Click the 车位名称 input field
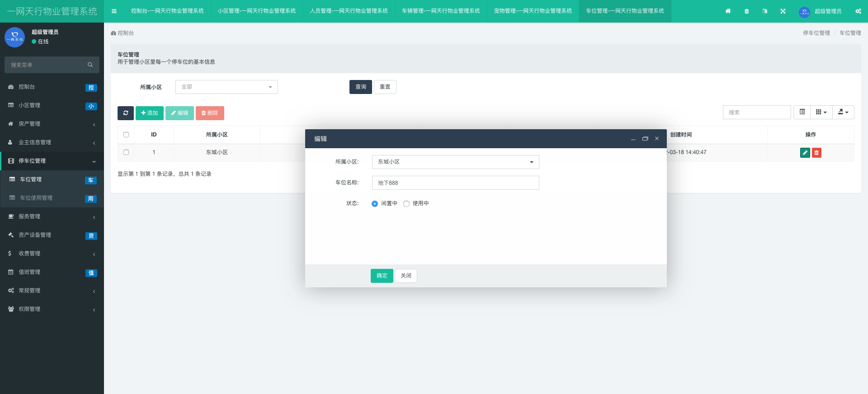The image size is (868, 394). [455, 183]
